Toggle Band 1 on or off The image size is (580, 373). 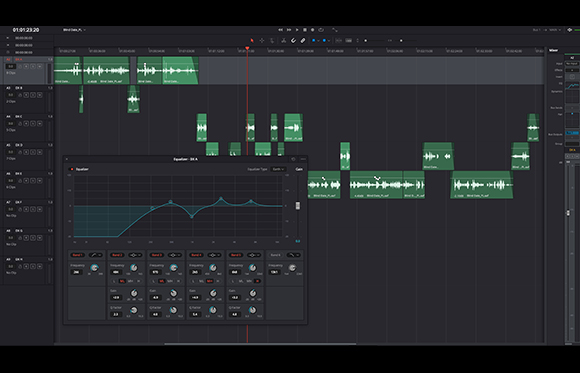point(77,255)
